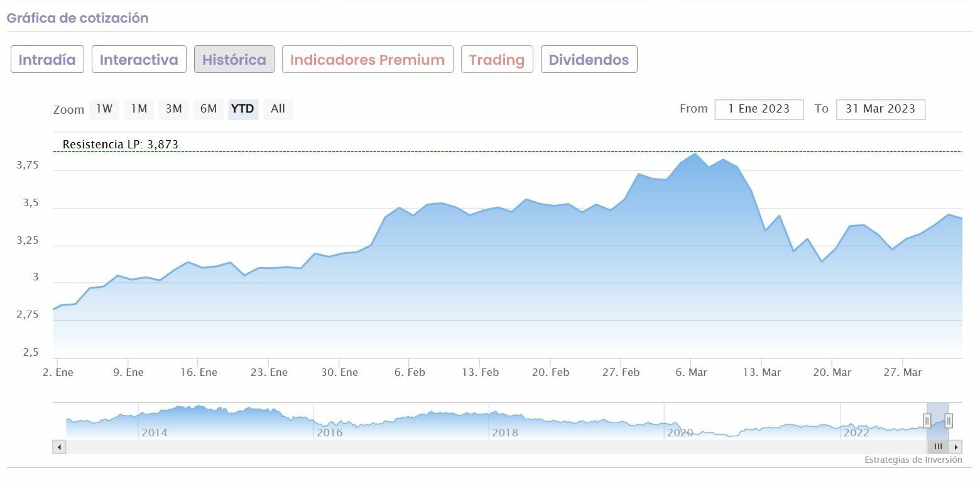Click the left range handle in navigator
980x486 pixels.
[927, 421]
